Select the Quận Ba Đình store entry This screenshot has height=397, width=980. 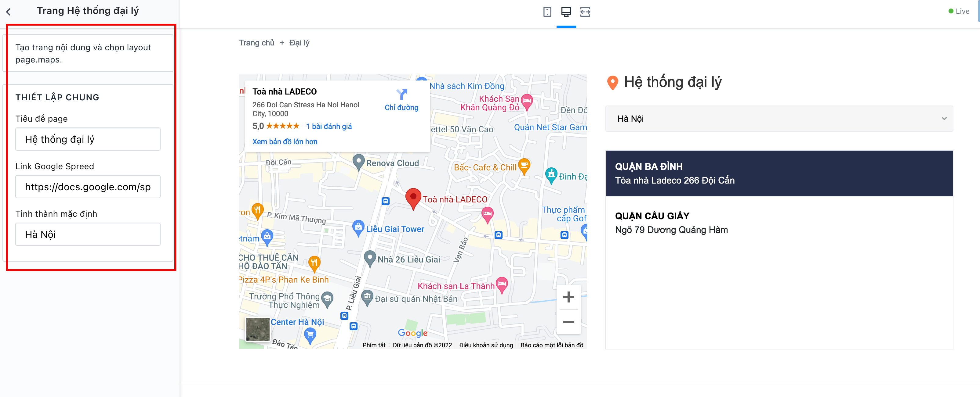779,173
